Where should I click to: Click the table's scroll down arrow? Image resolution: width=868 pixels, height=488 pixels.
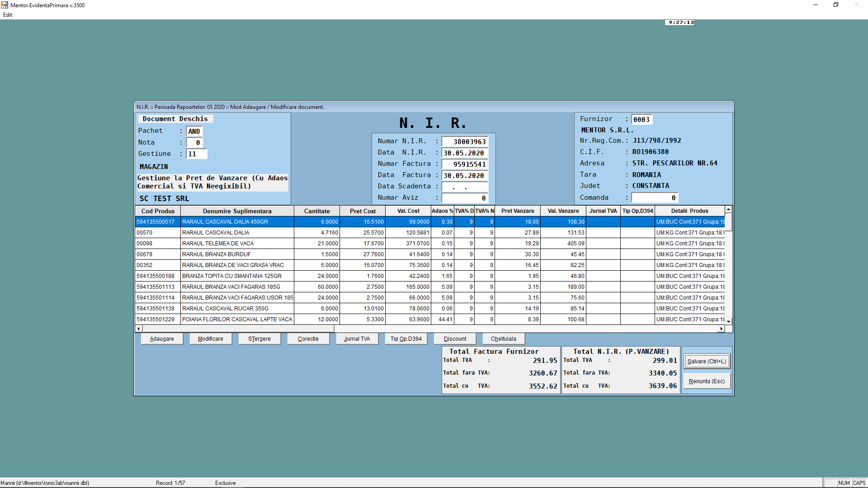728,321
